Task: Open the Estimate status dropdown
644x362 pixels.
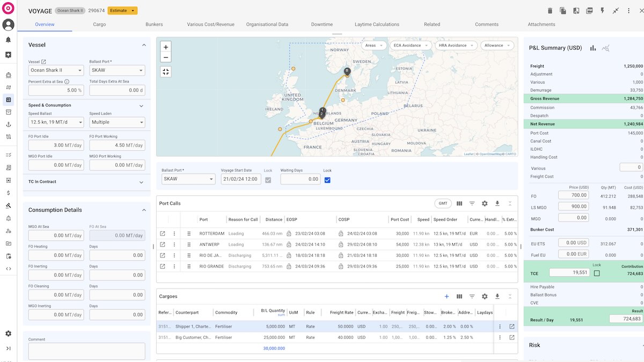Action: pos(122,11)
